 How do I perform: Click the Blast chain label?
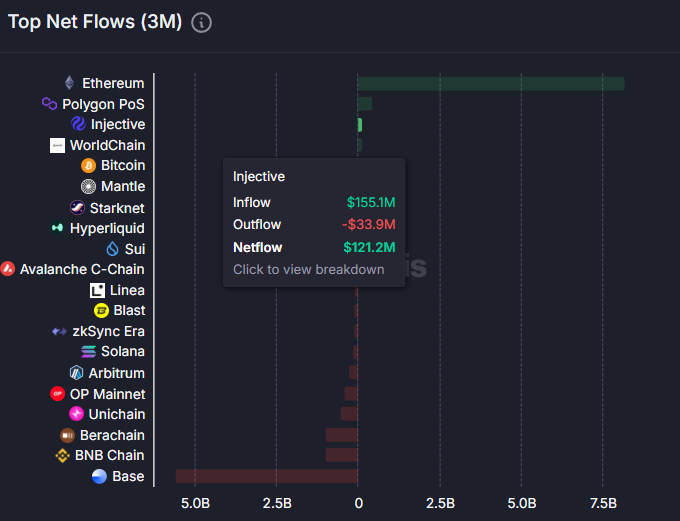[129, 311]
